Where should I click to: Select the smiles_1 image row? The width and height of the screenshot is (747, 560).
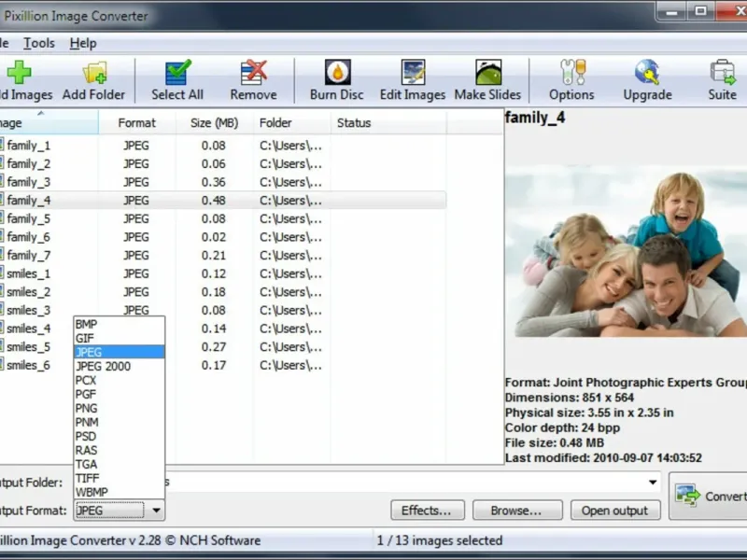[223, 273]
